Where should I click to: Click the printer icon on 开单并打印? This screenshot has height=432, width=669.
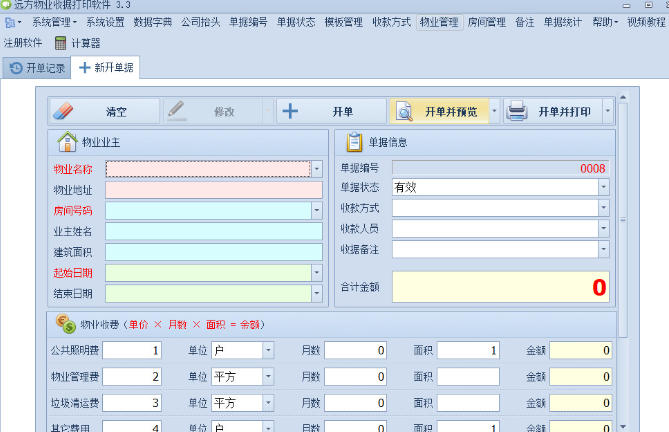click(517, 111)
